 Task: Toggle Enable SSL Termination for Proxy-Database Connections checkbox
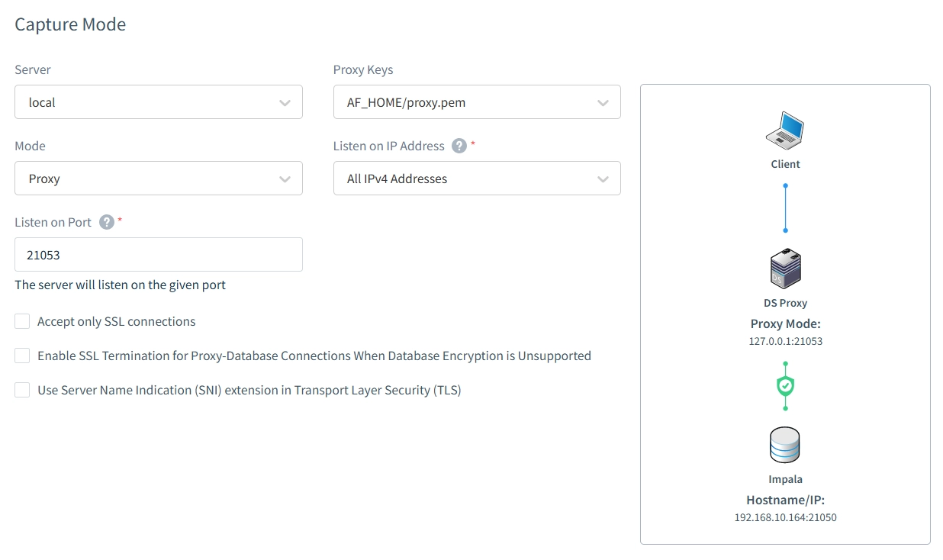pyautogui.click(x=22, y=356)
